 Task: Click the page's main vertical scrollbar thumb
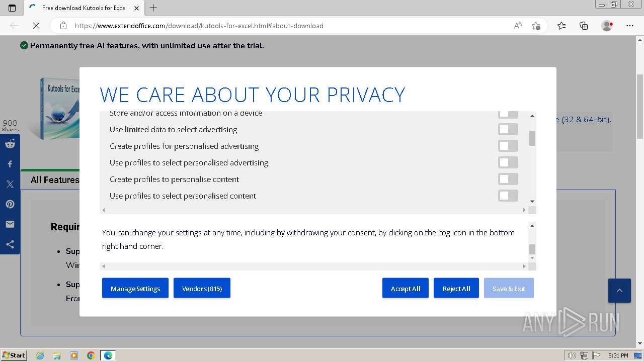(640, 107)
